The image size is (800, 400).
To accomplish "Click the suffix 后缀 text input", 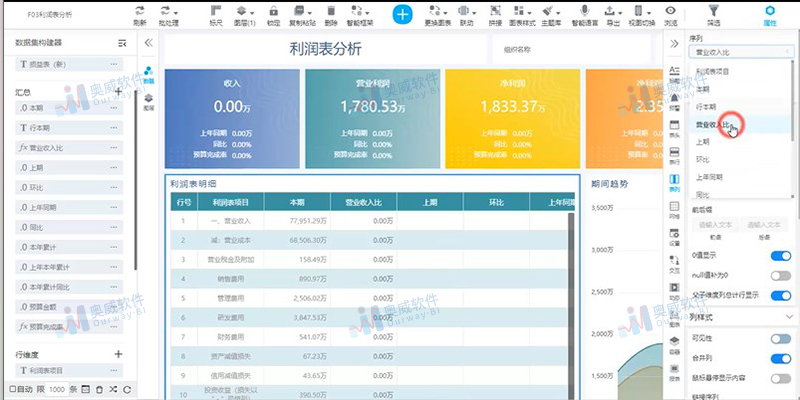I will point(764,224).
